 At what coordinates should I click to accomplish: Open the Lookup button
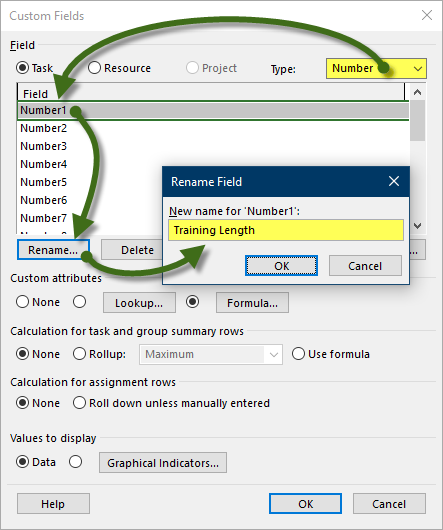tap(139, 303)
